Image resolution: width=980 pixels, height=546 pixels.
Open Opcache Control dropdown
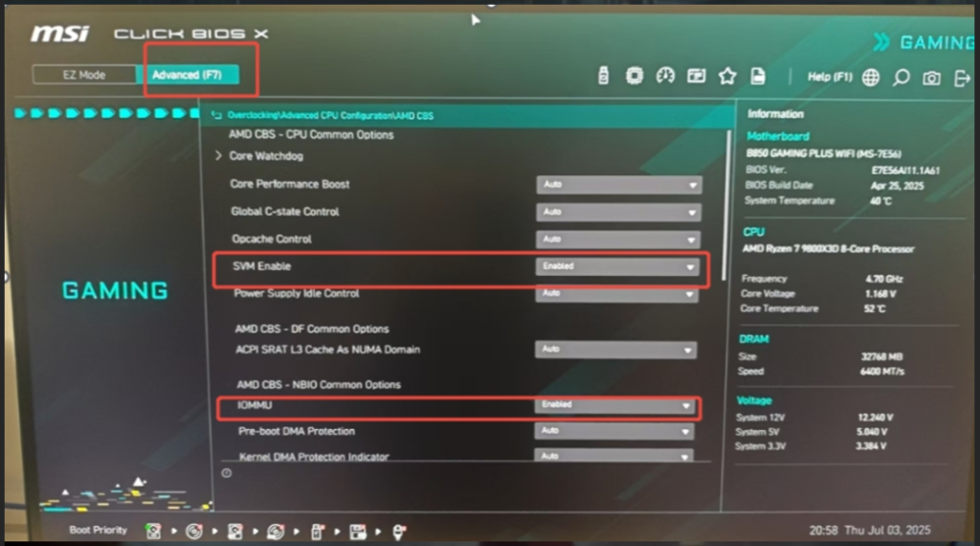click(x=617, y=239)
